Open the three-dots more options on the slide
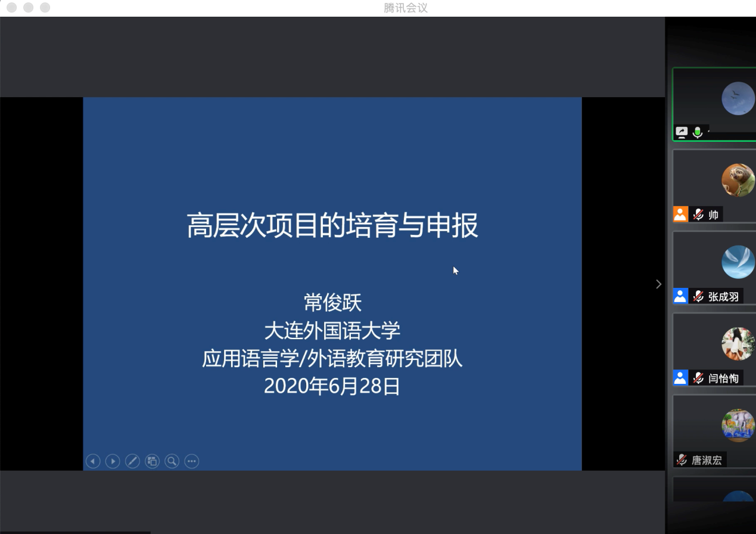The image size is (756, 534). pyautogui.click(x=191, y=461)
